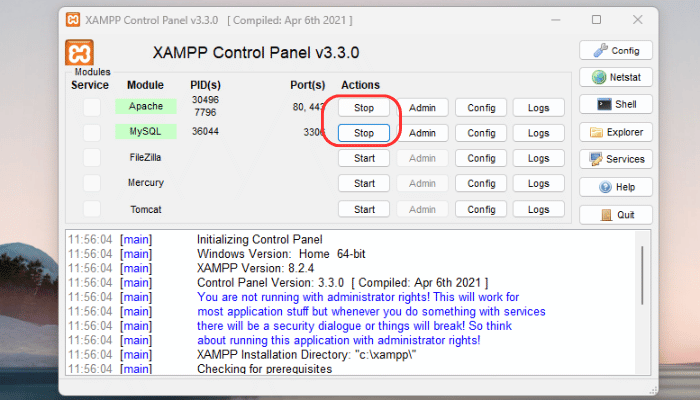This screenshot has width=700, height=400.
Task: Stop the MySQL module
Action: (364, 133)
